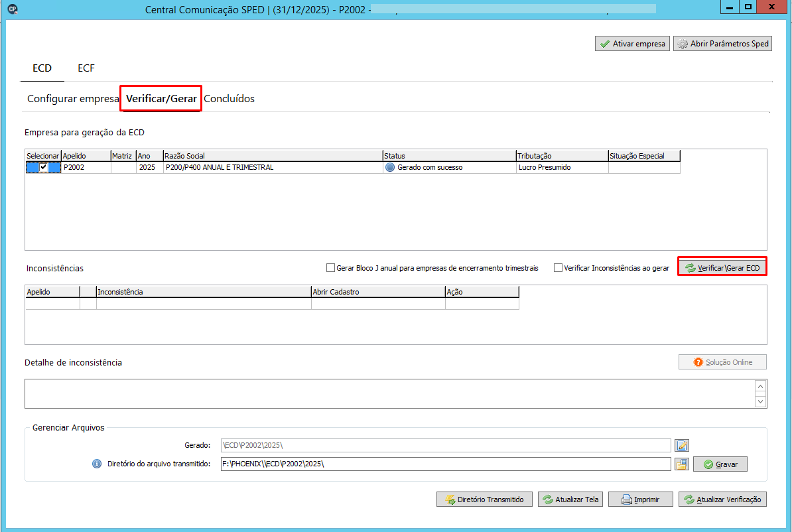792x532 pixels.
Task: Switch to the ECF tab
Action: tap(86, 68)
